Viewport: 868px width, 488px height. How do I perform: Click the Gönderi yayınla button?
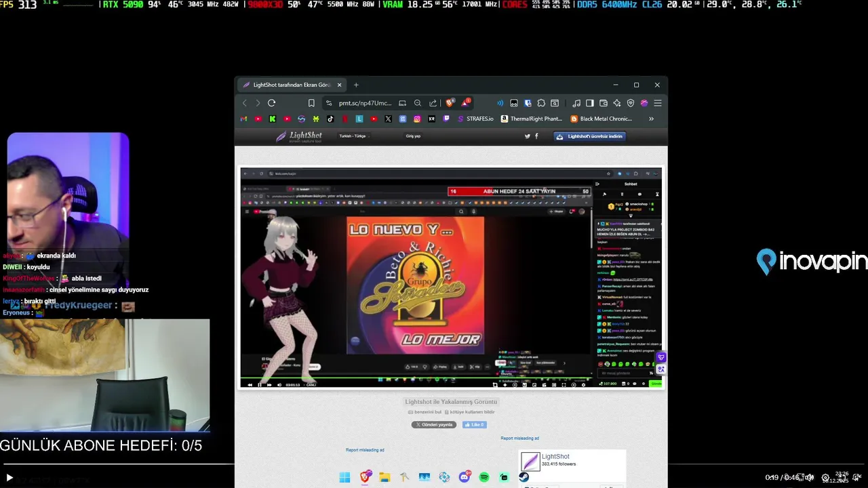tap(434, 424)
